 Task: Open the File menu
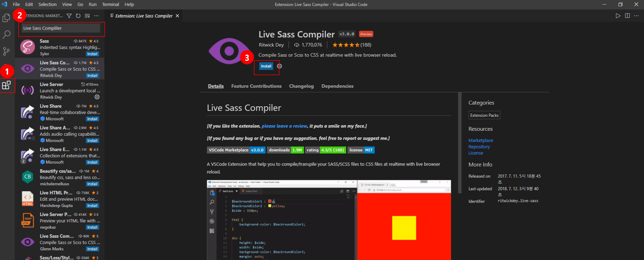tap(16, 4)
